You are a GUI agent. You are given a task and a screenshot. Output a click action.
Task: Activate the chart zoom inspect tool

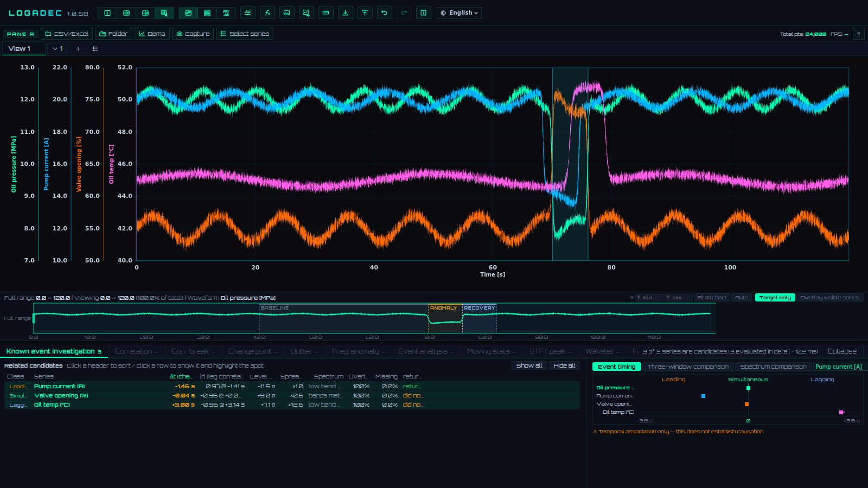point(164,13)
